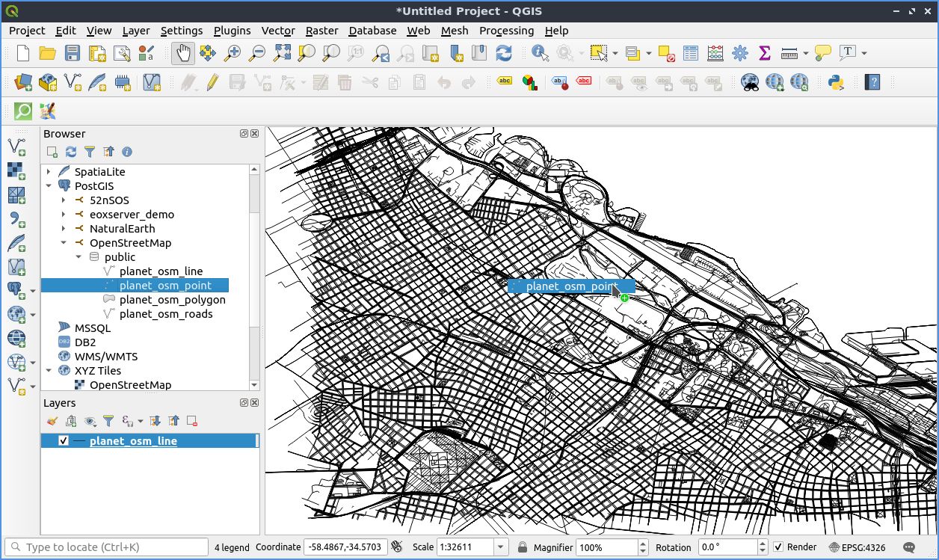Screen dimensions: 939x560
Task: Toggle editing with the yellow pencil icon
Action: [213, 81]
